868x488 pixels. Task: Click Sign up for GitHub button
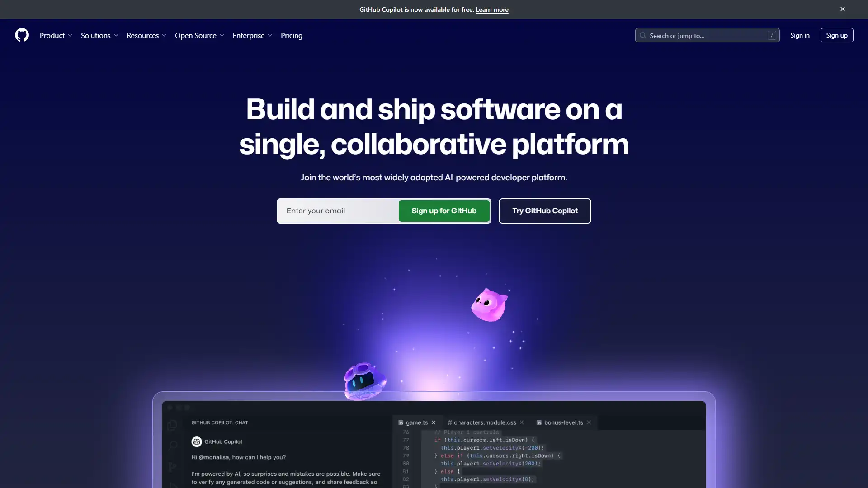(443, 210)
